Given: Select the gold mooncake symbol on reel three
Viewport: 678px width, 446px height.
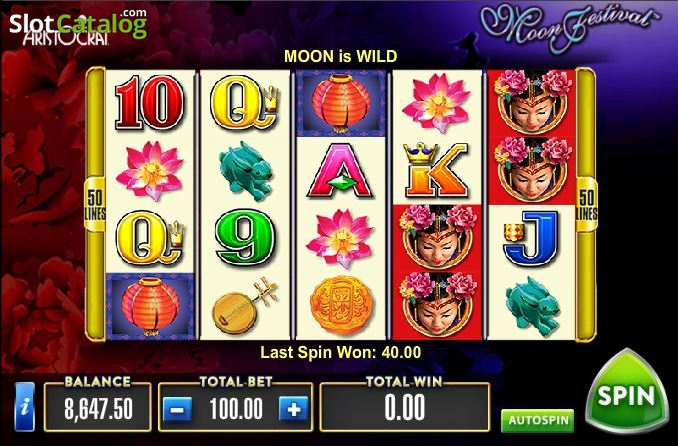Looking at the screenshot, I should tap(342, 305).
